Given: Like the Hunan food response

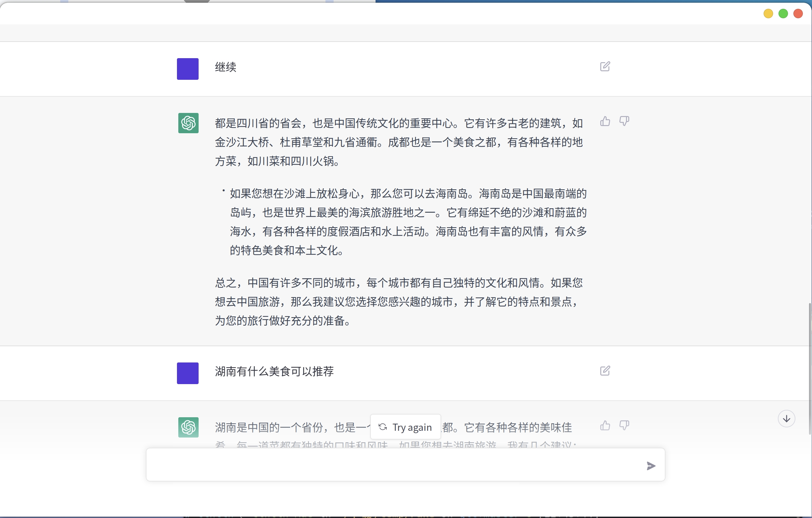Looking at the screenshot, I should coord(605,425).
